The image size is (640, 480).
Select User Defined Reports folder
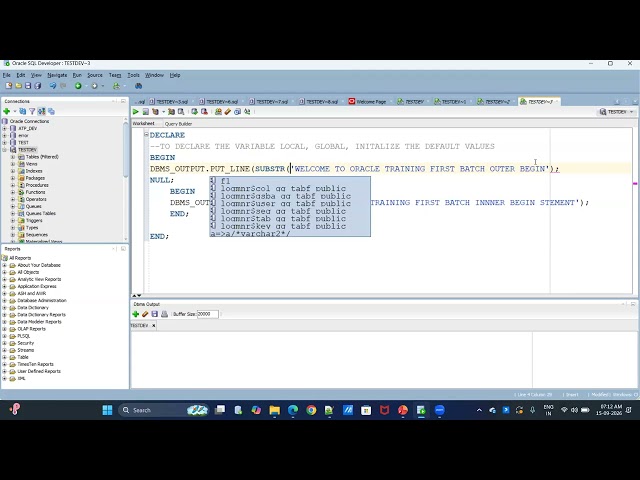(x=39, y=371)
